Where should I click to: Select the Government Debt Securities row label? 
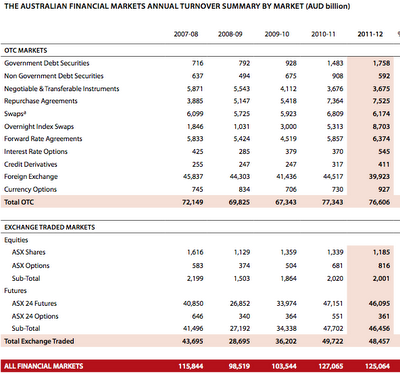click(x=47, y=63)
